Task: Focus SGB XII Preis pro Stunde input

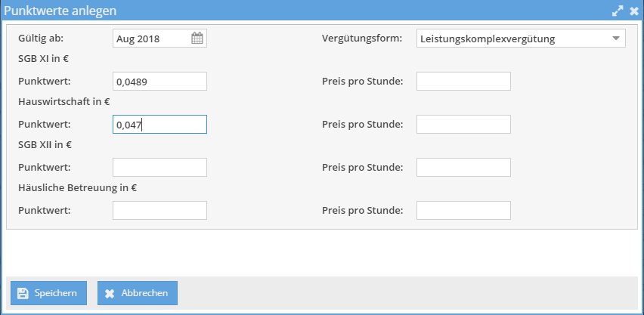Action: pyautogui.click(x=463, y=167)
